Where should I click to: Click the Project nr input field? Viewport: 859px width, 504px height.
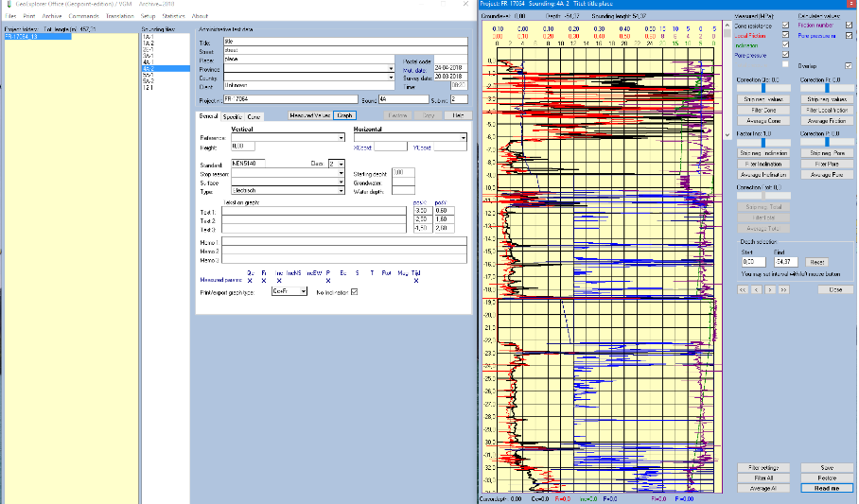pos(290,99)
